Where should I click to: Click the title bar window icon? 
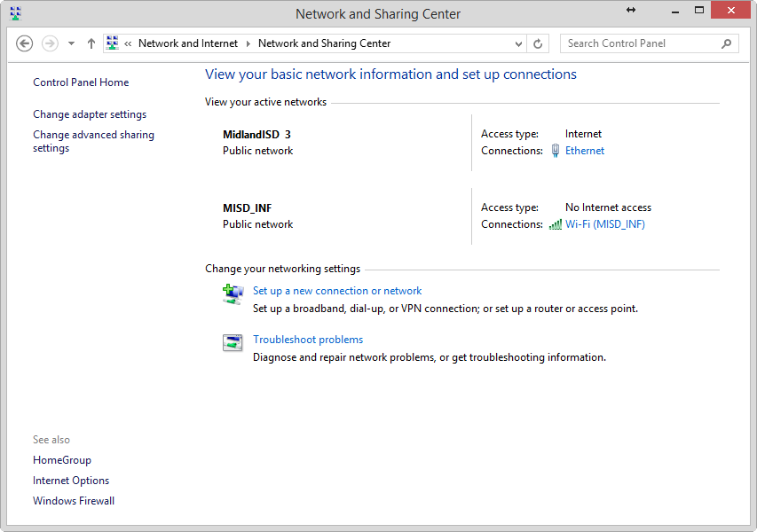(x=16, y=13)
